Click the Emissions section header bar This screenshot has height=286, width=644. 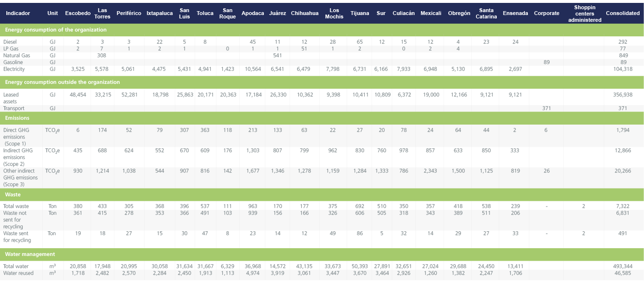pos(17,118)
